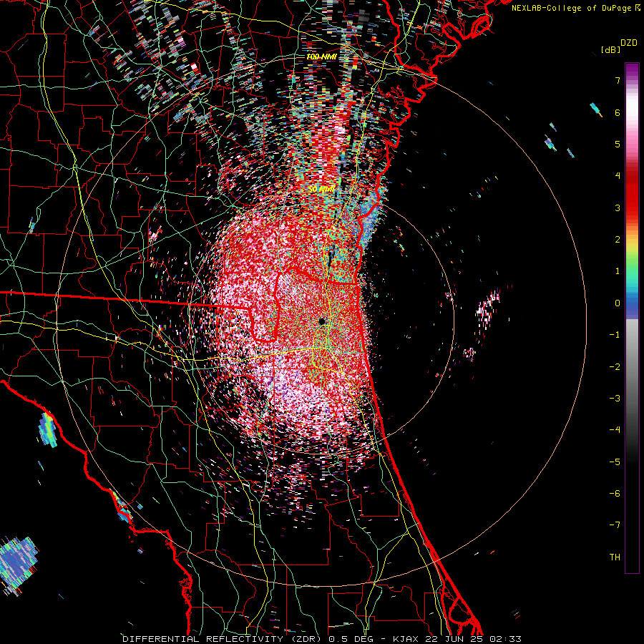Click the 100 NMI range ring label
This screenshot has width=644, height=644.
[321, 57]
